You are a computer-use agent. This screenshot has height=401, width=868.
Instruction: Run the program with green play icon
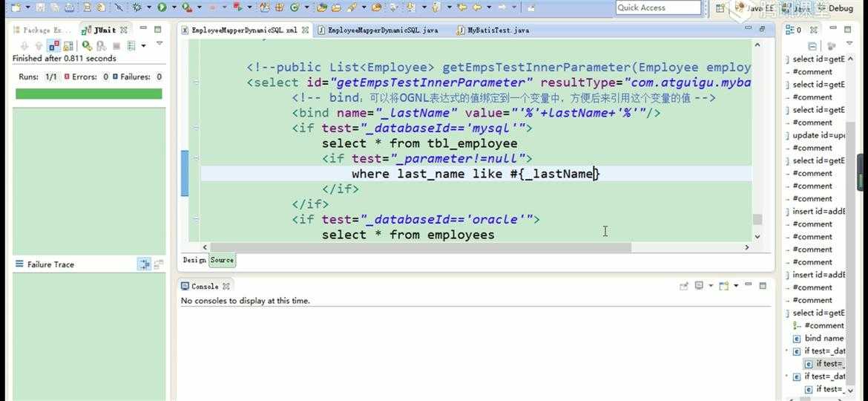162,7
